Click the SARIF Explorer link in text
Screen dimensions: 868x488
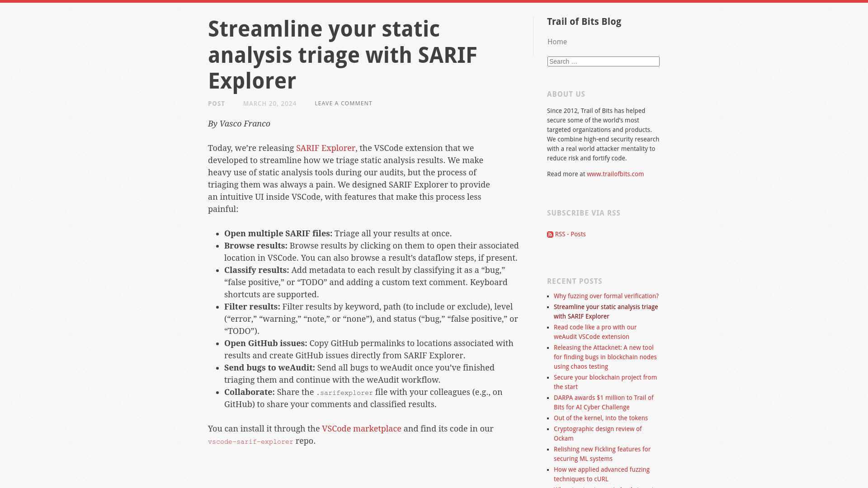325,148
